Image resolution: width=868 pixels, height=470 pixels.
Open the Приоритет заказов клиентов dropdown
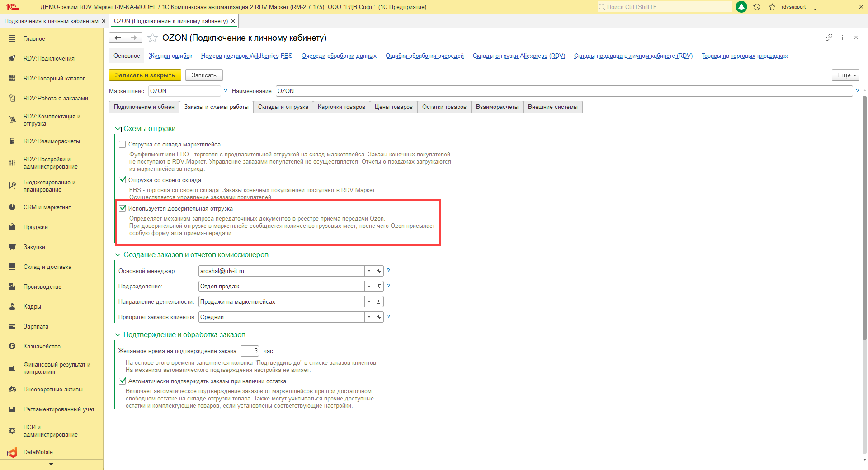tap(369, 317)
